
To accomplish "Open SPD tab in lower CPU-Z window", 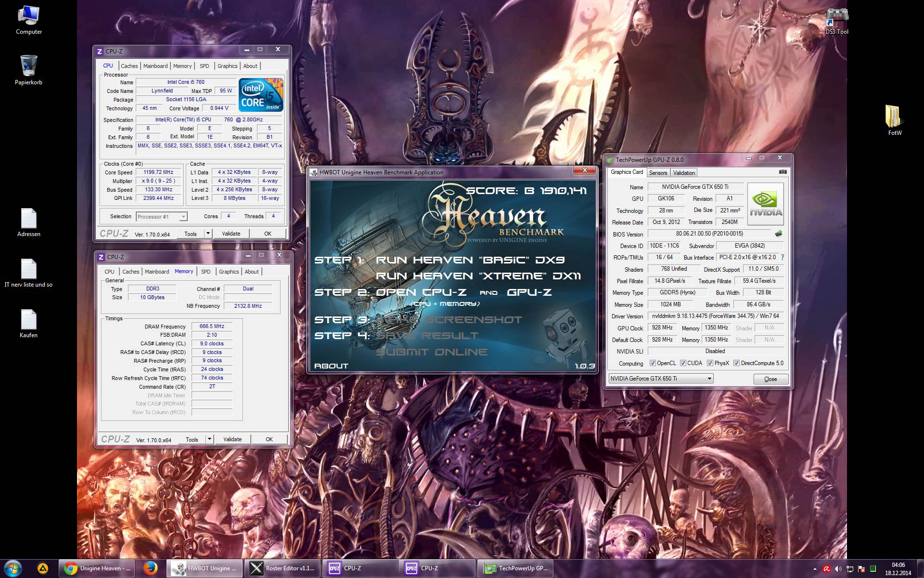I will (206, 272).
